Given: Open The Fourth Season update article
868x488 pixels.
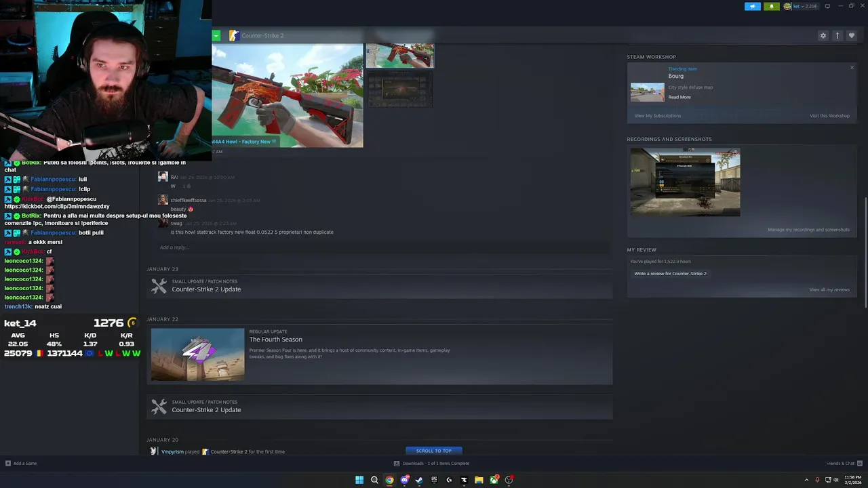Looking at the screenshot, I should click(380, 354).
